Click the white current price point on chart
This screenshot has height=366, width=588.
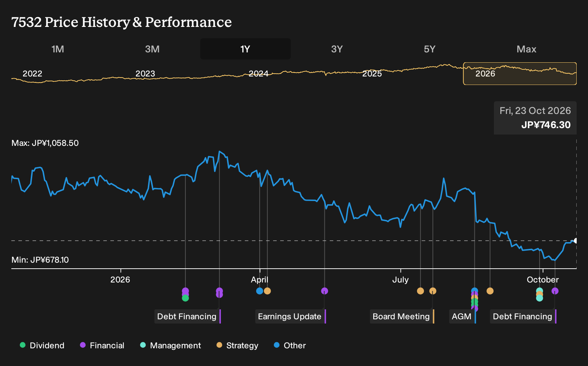click(576, 241)
